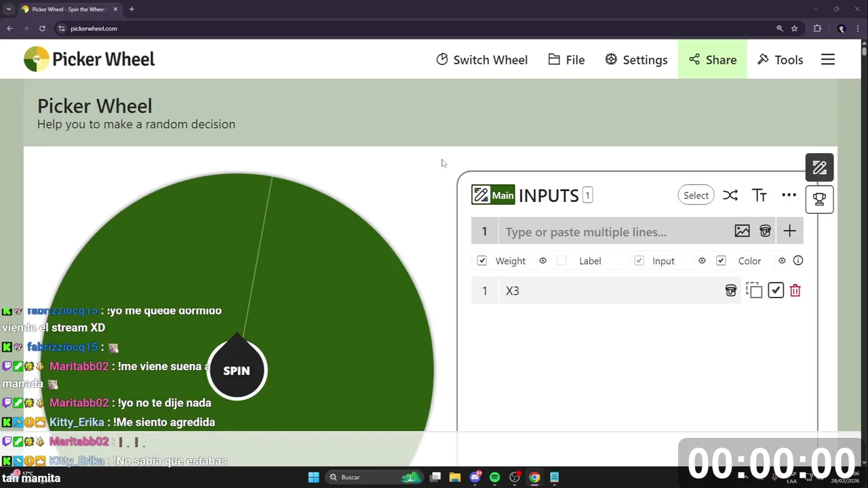868x488 pixels.
Task: Open Notepad from taskbar
Action: tap(554, 477)
